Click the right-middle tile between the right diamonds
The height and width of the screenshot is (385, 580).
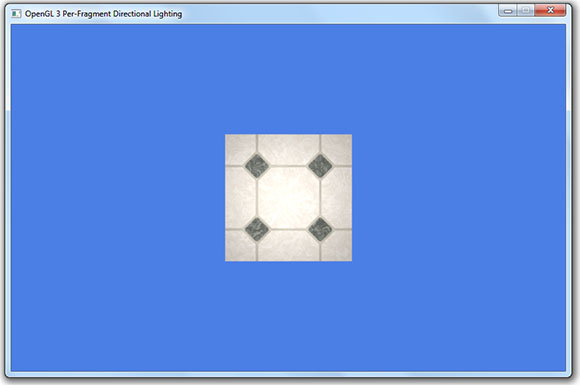[x=337, y=197]
